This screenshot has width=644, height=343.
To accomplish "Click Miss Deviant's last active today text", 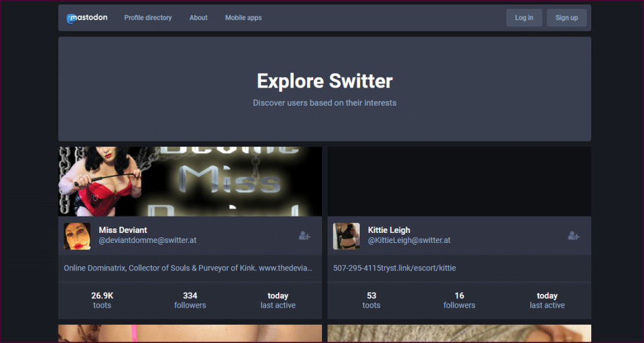I will (278, 300).
